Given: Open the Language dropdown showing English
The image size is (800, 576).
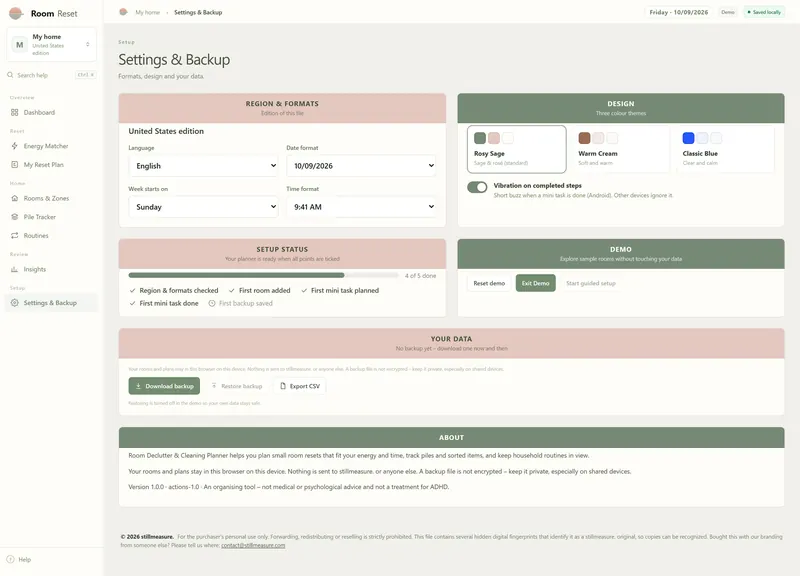Looking at the screenshot, I should coord(203,166).
